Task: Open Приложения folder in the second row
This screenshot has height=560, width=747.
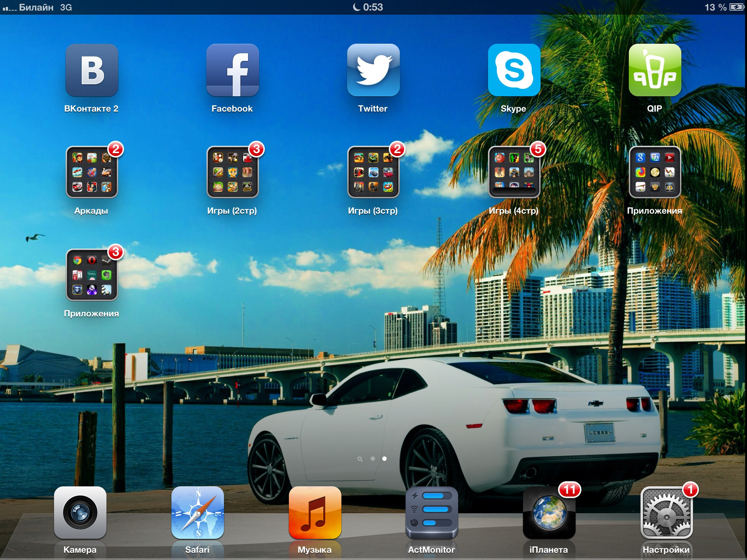Action: coord(655,172)
